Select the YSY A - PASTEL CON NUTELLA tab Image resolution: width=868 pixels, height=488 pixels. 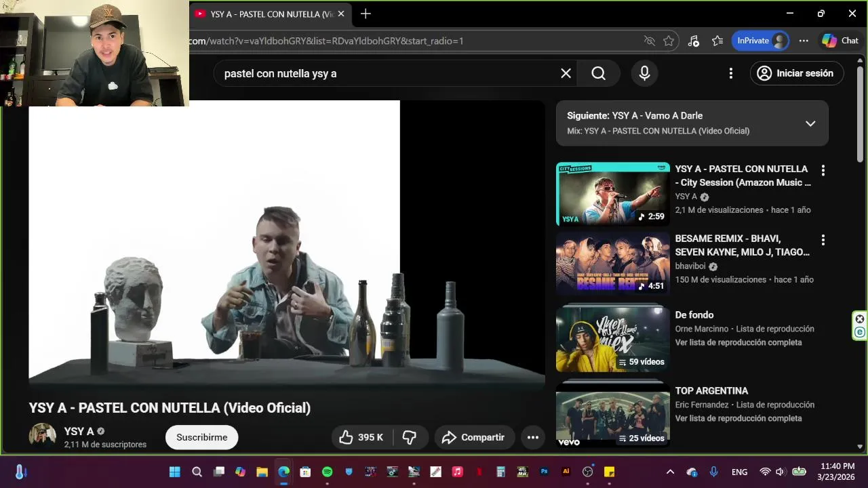(270, 14)
